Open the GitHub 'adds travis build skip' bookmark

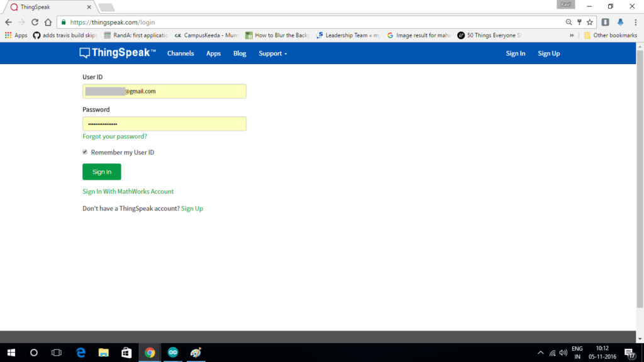point(65,35)
